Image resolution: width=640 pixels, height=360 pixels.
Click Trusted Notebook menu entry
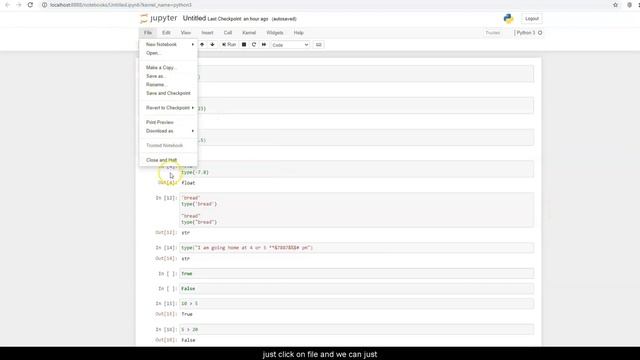pos(169,146)
